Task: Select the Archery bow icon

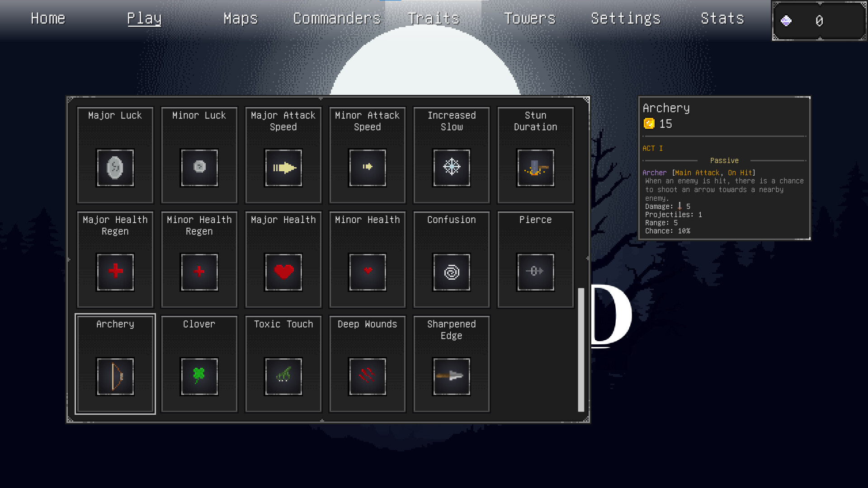Action: pyautogui.click(x=115, y=377)
